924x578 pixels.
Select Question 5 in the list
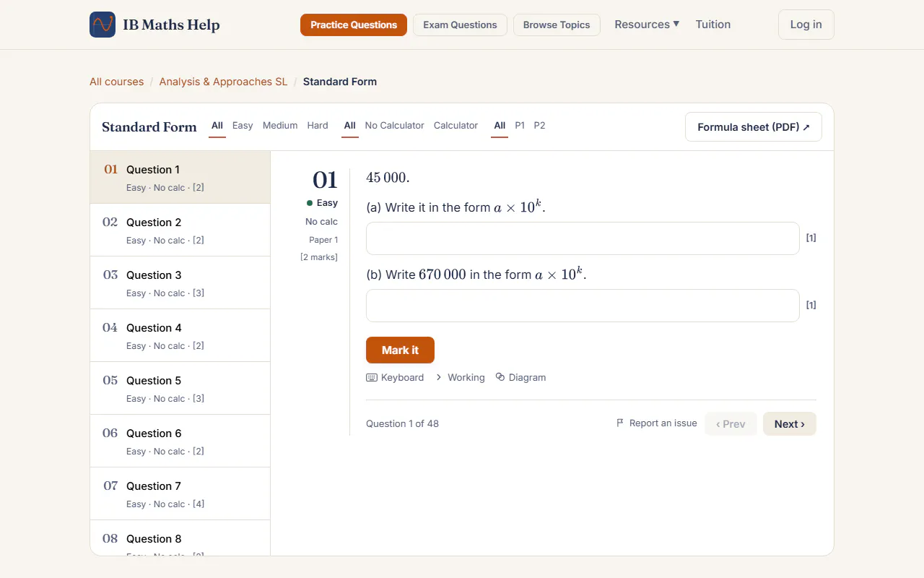click(180, 388)
